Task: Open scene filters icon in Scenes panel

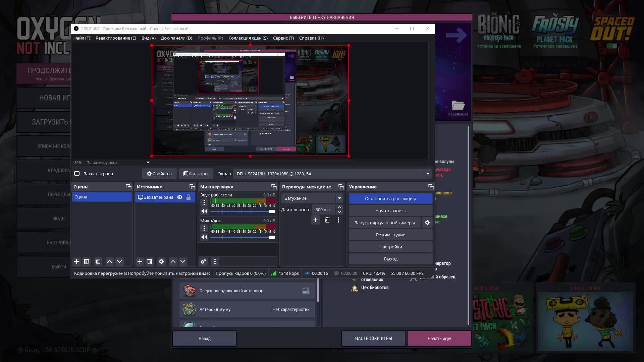Action: (98, 261)
